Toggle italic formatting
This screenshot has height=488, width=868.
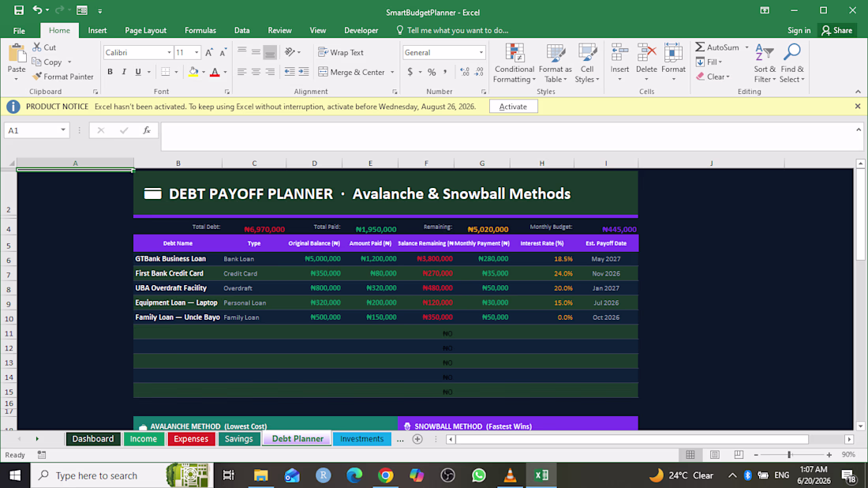coord(124,72)
